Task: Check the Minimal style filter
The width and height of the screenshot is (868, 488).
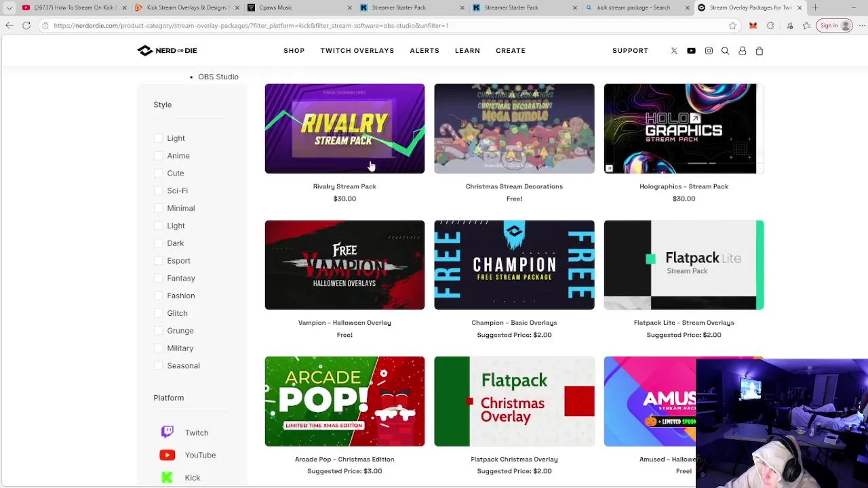Action: coord(159,208)
